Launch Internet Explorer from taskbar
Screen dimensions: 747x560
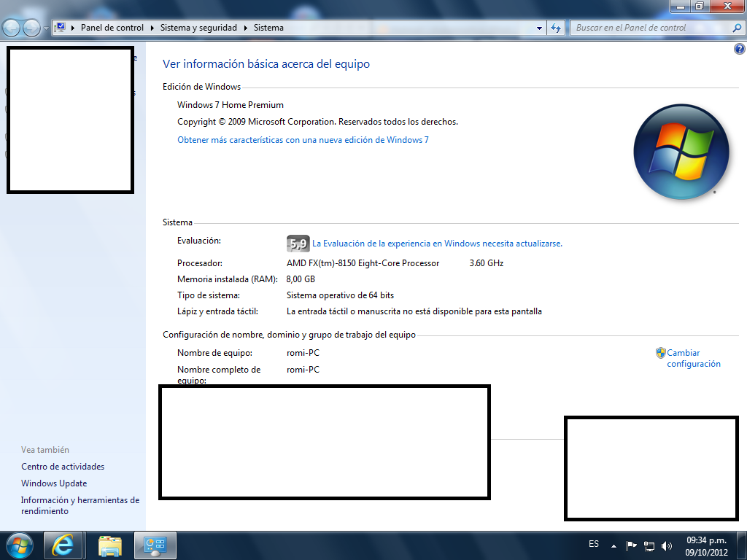63,545
